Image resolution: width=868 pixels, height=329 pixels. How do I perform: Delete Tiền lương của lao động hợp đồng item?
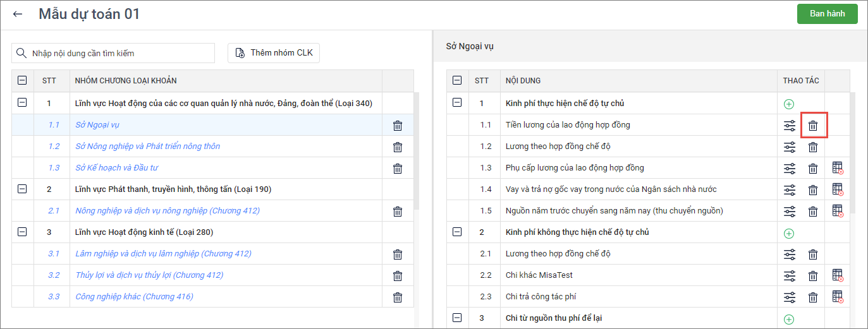813,126
